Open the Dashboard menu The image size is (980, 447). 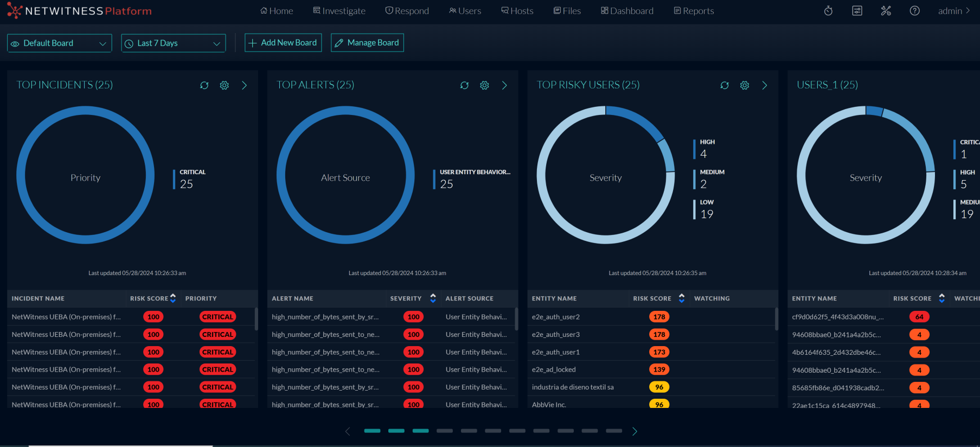[627, 11]
